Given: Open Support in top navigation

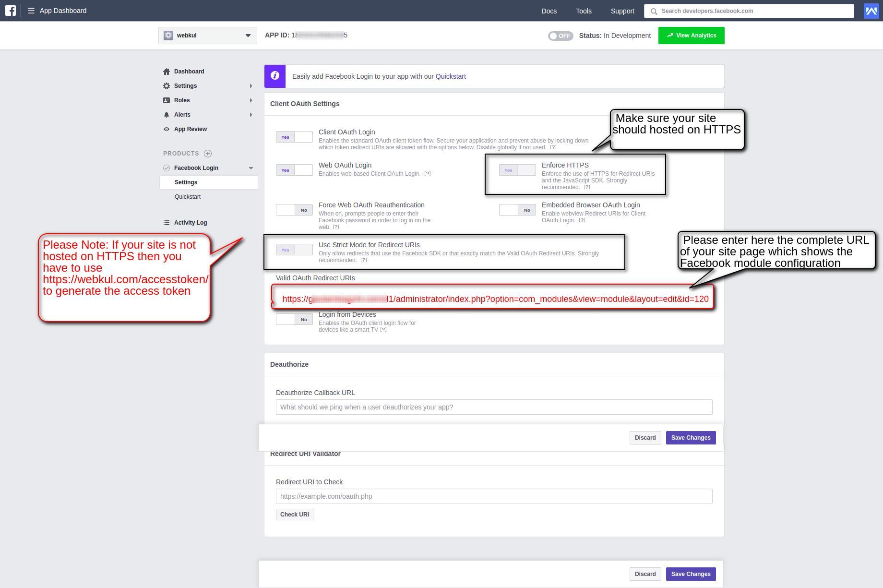Looking at the screenshot, I should [622, 11].
